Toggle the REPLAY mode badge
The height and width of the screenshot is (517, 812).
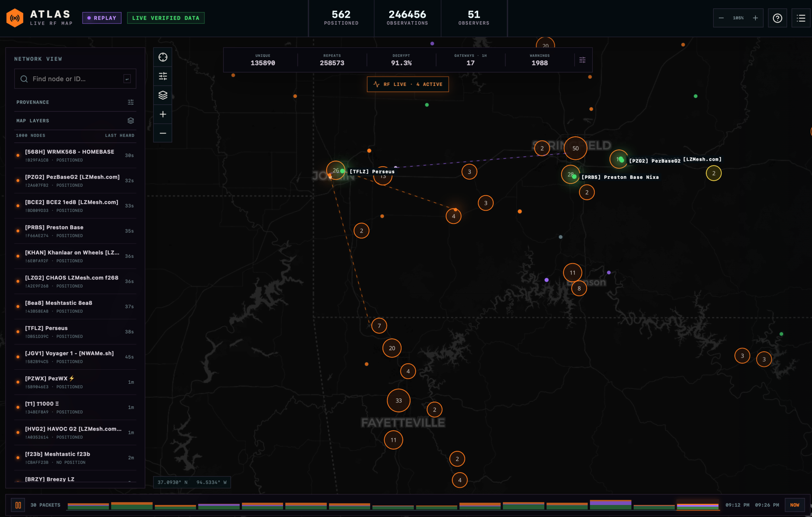[102, 18]
